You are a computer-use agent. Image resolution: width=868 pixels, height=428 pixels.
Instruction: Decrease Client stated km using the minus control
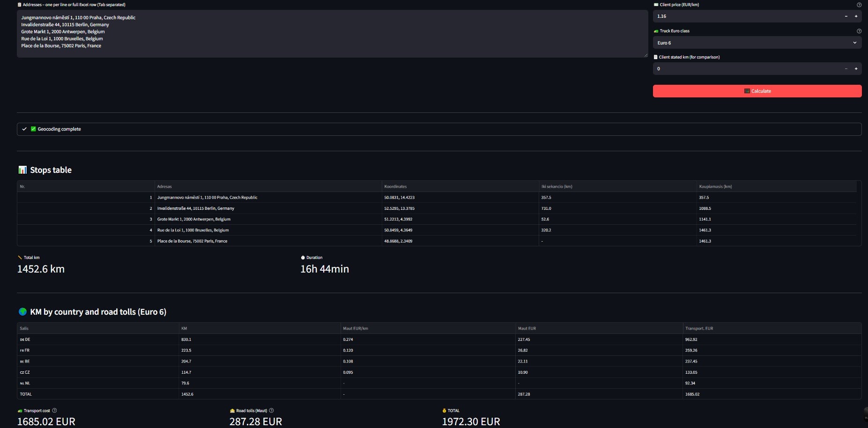coord(846,68)
